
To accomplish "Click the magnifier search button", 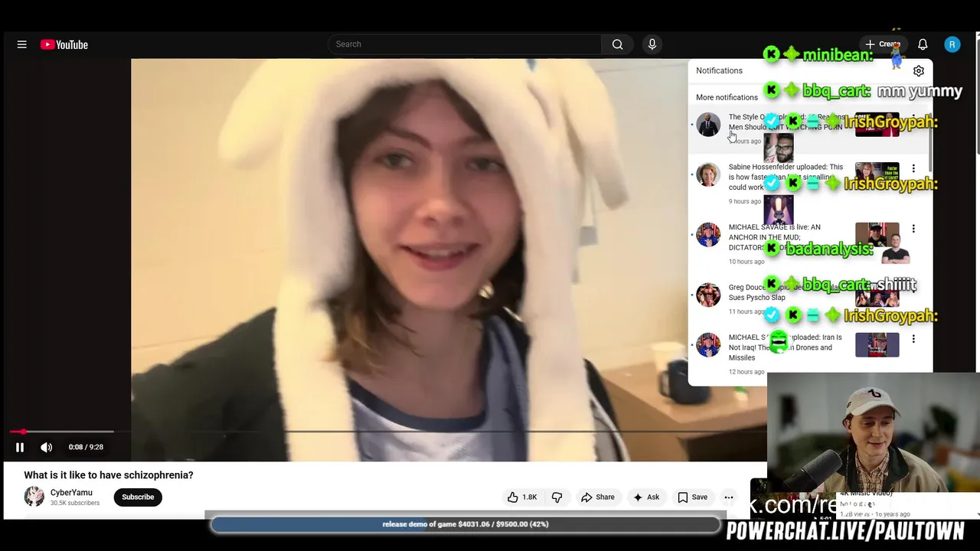I will click(x=617, y=44).
